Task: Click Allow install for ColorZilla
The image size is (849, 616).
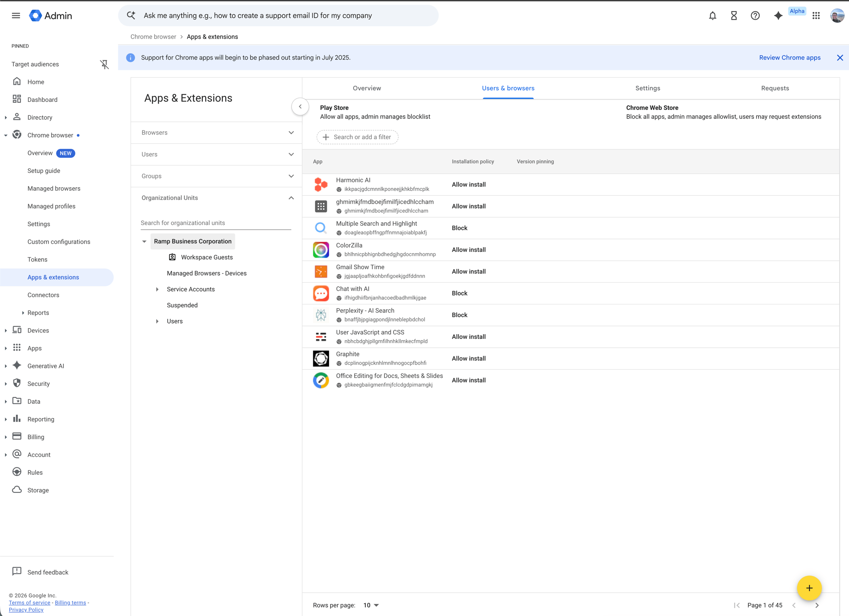Action: click(x=469, y=250)
